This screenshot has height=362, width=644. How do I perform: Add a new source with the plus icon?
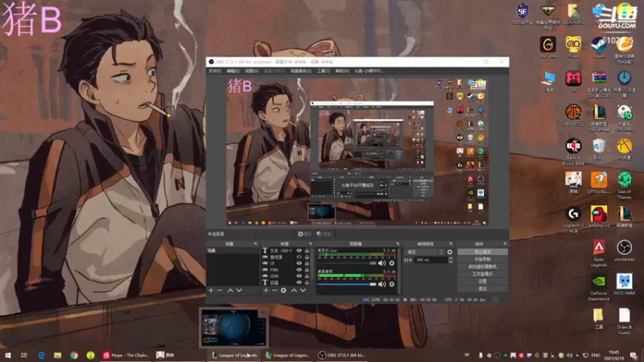click(266, 290)
